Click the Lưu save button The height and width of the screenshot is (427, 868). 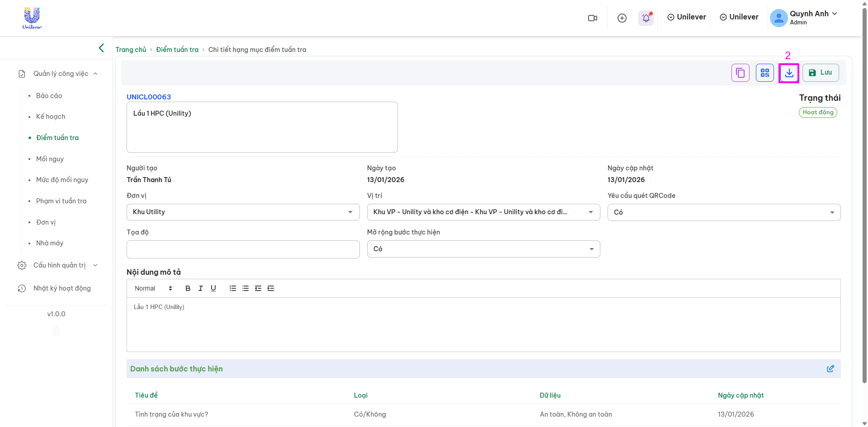pos(820,73)
